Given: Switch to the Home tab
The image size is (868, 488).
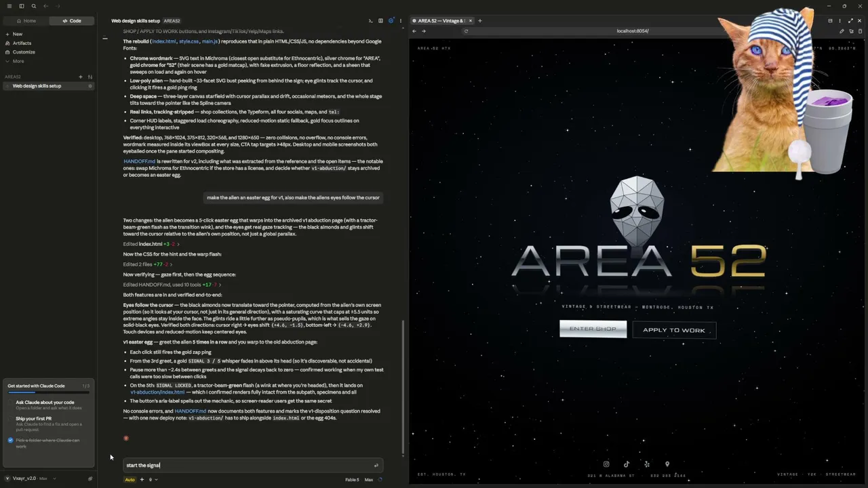Looking at the screenshot, I should pos(26,21).
